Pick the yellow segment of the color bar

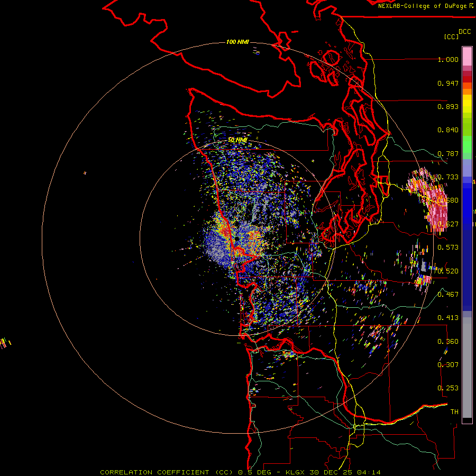coord(467,104)
